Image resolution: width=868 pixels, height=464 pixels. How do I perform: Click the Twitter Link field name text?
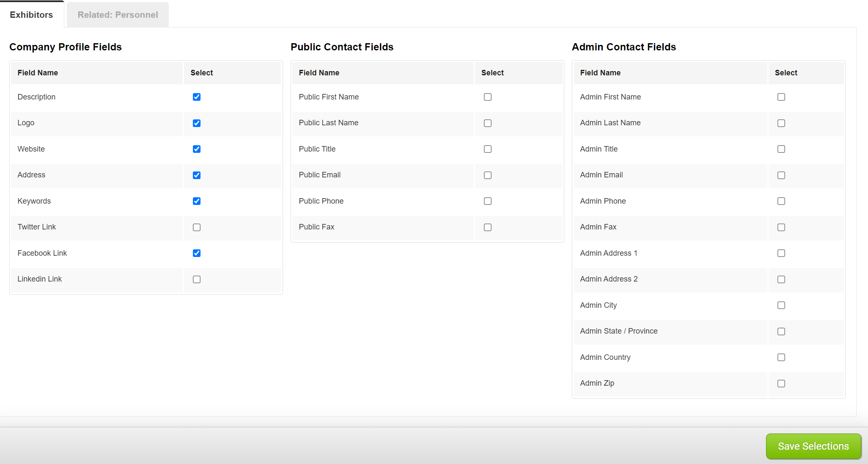tap(37, 227)
